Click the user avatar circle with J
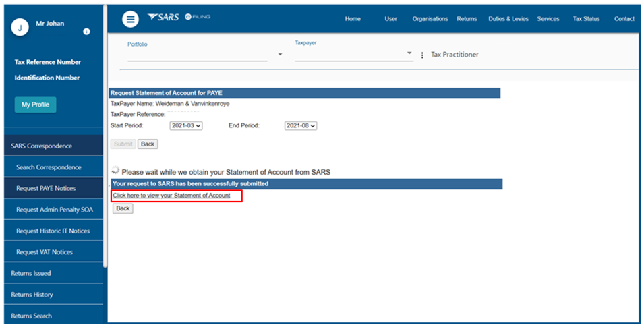Viewport: 644px width, 327px height. 21,28
